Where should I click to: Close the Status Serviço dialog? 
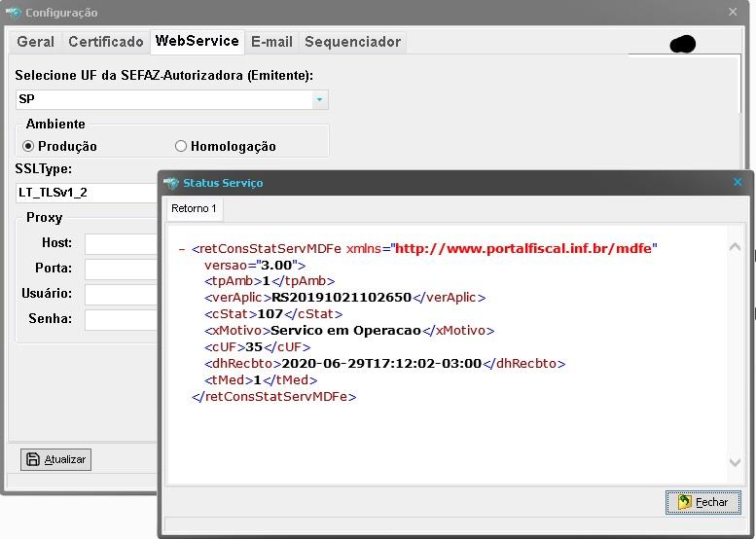click(738, 182)
